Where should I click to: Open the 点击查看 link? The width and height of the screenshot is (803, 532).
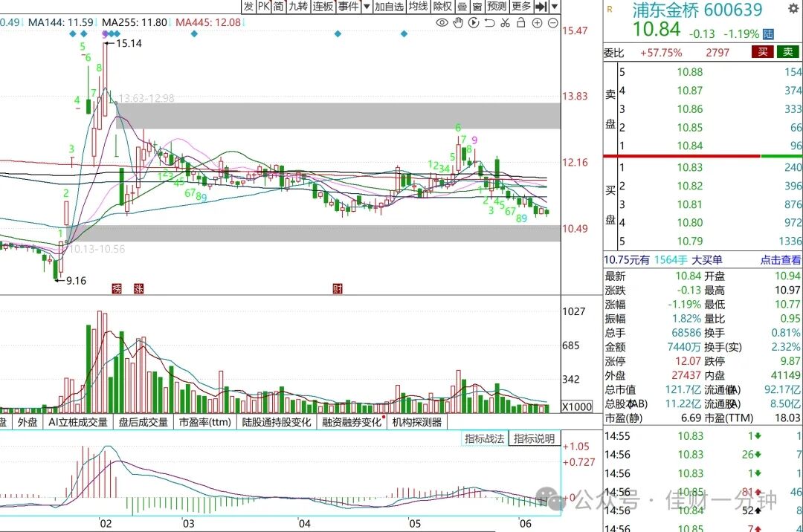780,260
